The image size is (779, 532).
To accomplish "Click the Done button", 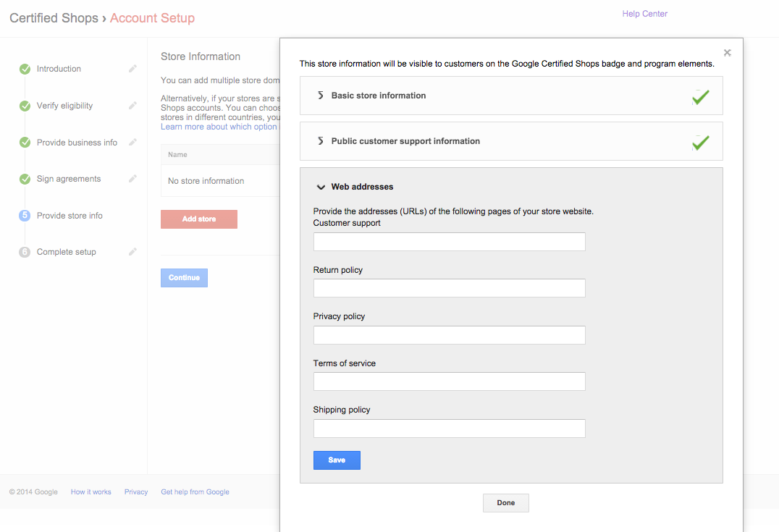I will pos(506,503).
